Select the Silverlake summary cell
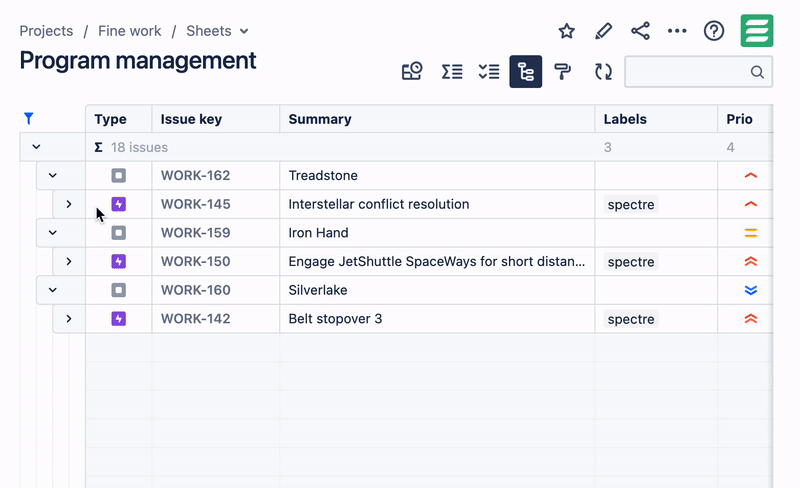Viewport: 800px width, 488px height. click(x=437, y=290)
